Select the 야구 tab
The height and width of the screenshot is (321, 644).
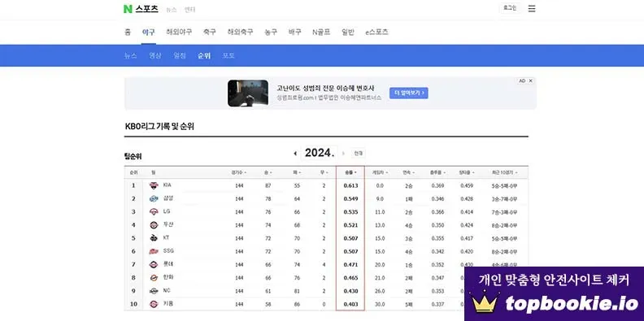click(x=148, y=32)
